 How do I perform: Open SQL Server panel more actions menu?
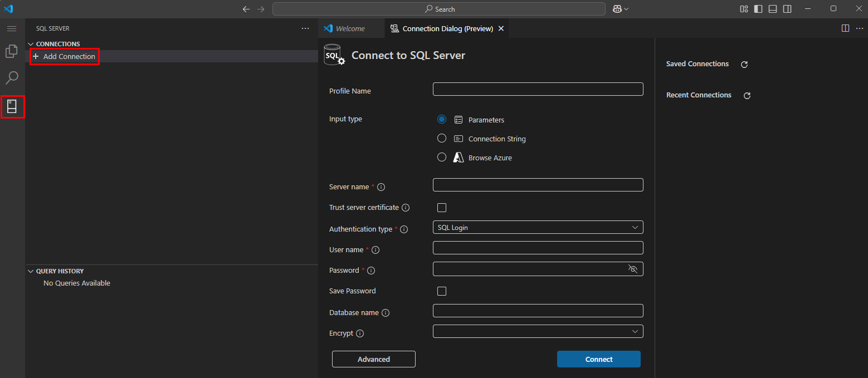point(305,28)
